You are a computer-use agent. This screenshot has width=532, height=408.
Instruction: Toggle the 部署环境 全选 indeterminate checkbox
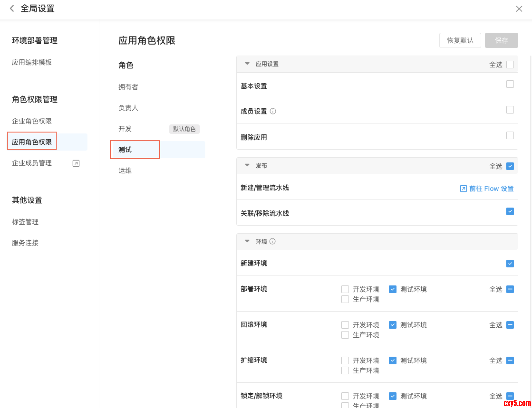pyautogui.click(x=510, y=289)
